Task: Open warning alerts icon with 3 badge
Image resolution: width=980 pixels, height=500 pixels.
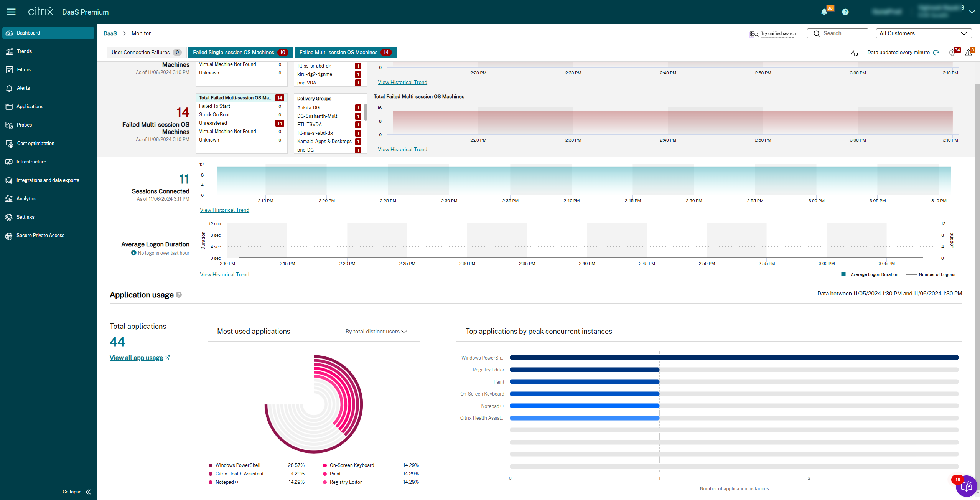Action: pos(968,53)
